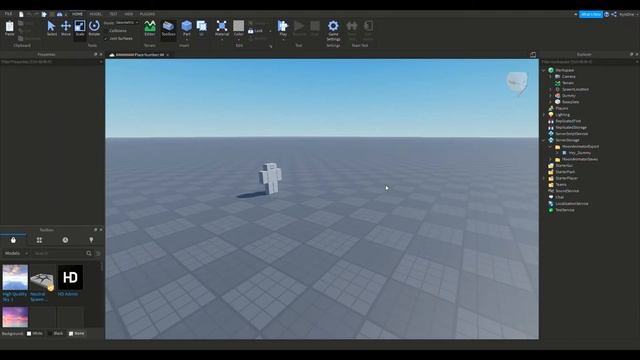
Task: Click the Toolbox filter options icon
Action: pos(98,253)
